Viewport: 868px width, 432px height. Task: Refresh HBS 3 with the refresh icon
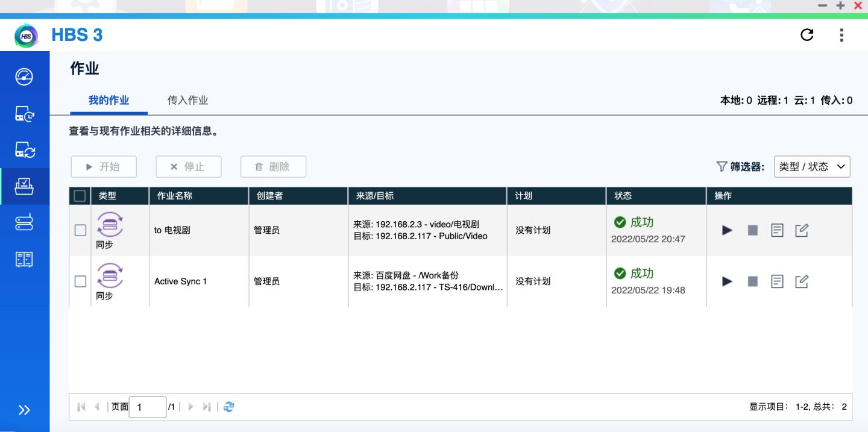click(807, 35)
